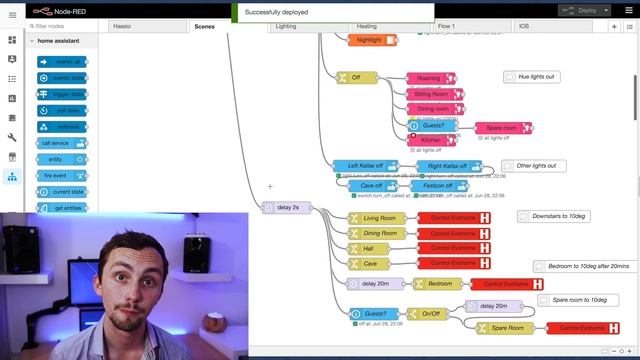The height and width of the screenshot is (360, 640).
Task: Select the 'entity' palette node
Action: pos(62,159)
